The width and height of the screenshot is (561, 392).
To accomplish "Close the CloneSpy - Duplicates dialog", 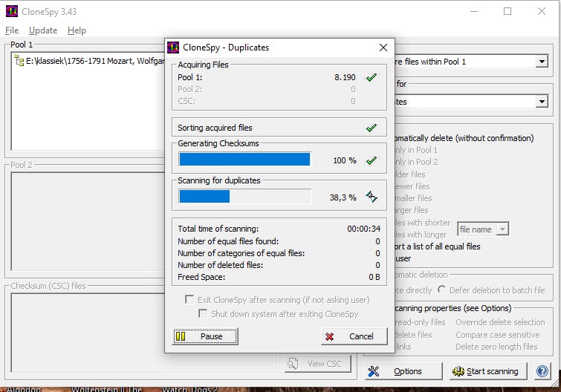I will [x=383, y=48].
